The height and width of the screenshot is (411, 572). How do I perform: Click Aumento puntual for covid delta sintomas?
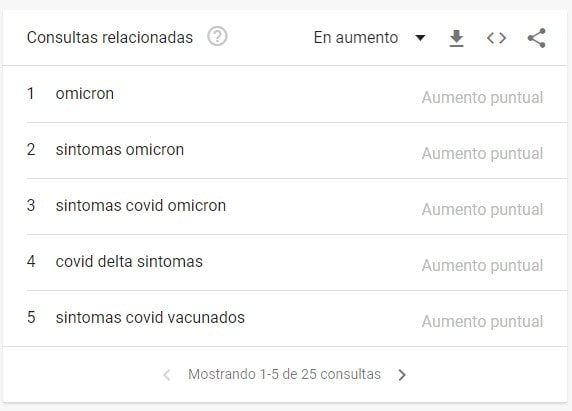click(482, 265)
